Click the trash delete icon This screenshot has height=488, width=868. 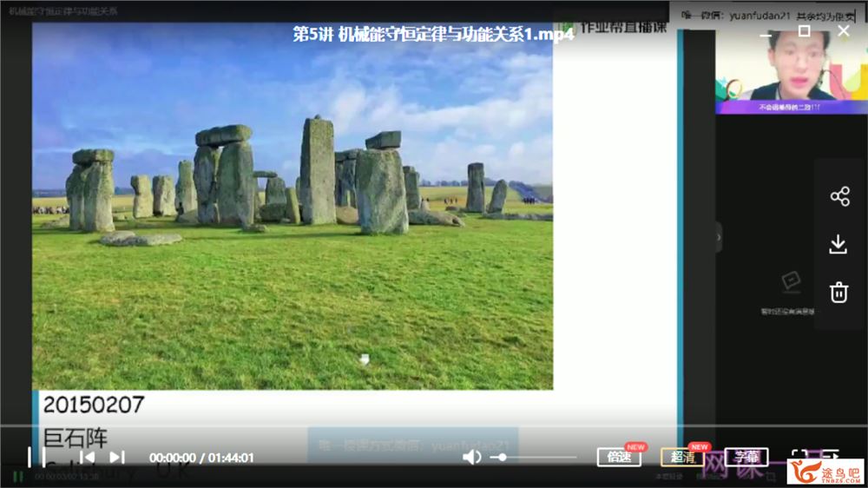coord(839,292)
